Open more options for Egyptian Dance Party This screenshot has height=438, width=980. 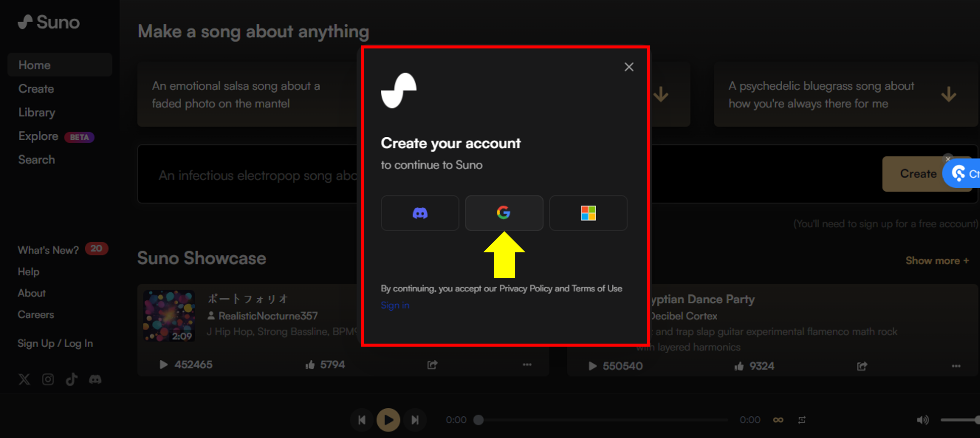956,366
